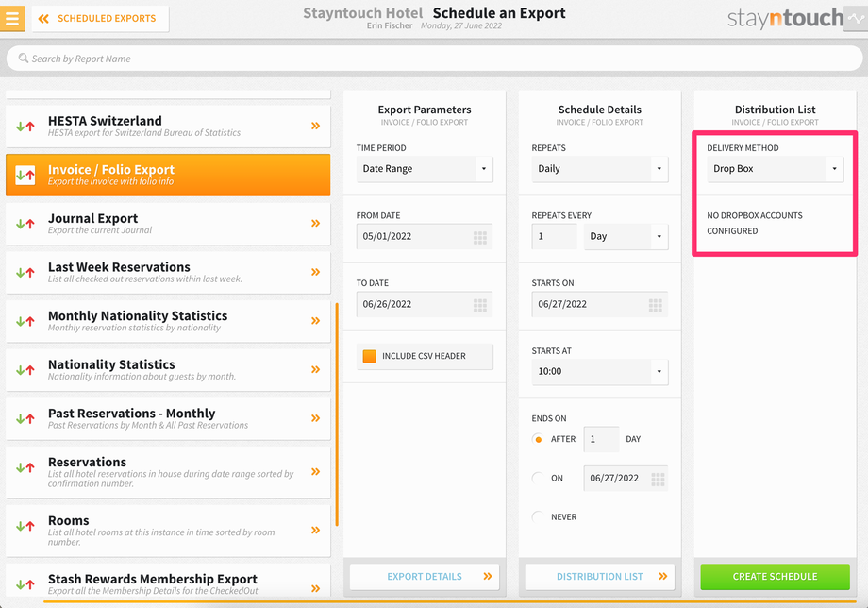Click the Journal Export arrows icon
This screenshot has height=608, width=868.
click(25, 224)
